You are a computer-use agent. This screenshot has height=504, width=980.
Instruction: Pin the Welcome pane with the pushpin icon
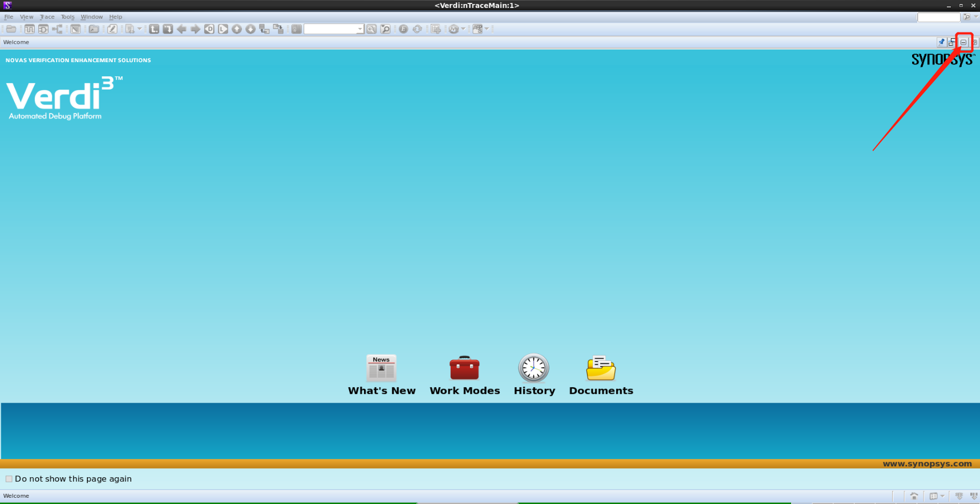coord(941,42)
